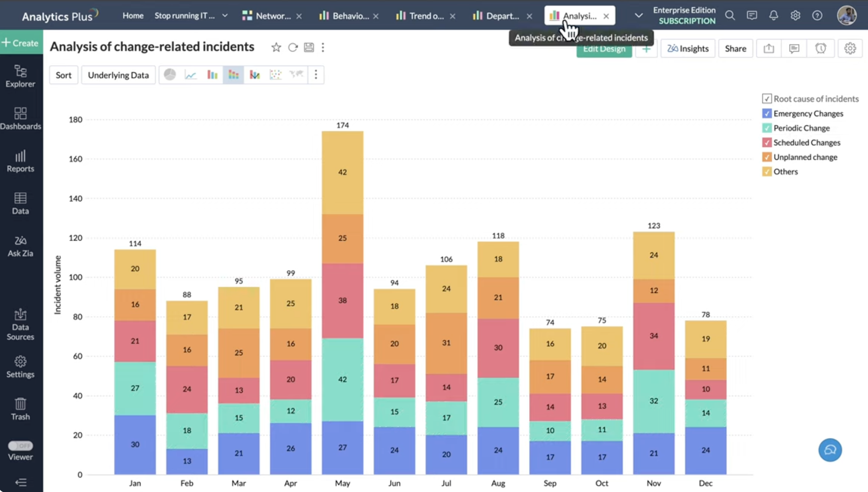Viewport: 868px width, 492px height.
Task: Uncheck Emergency Changes legend checkbox
Action: tap(767, 114)
